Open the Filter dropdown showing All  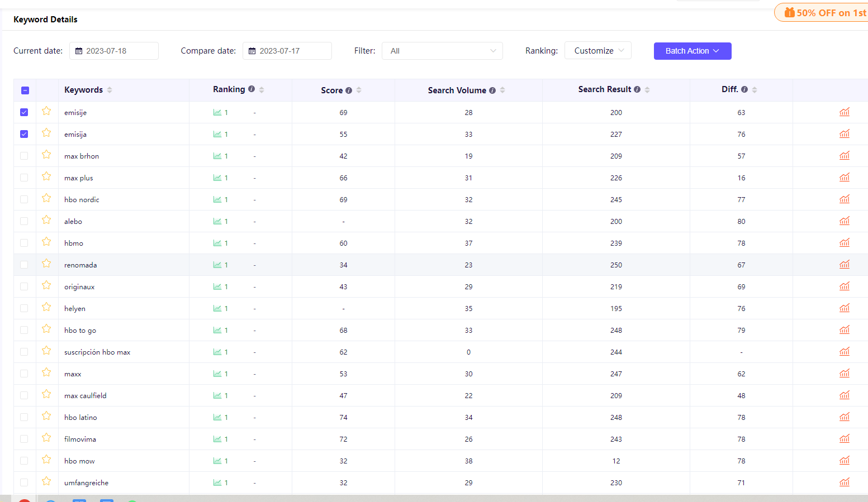tap(442, 51)
